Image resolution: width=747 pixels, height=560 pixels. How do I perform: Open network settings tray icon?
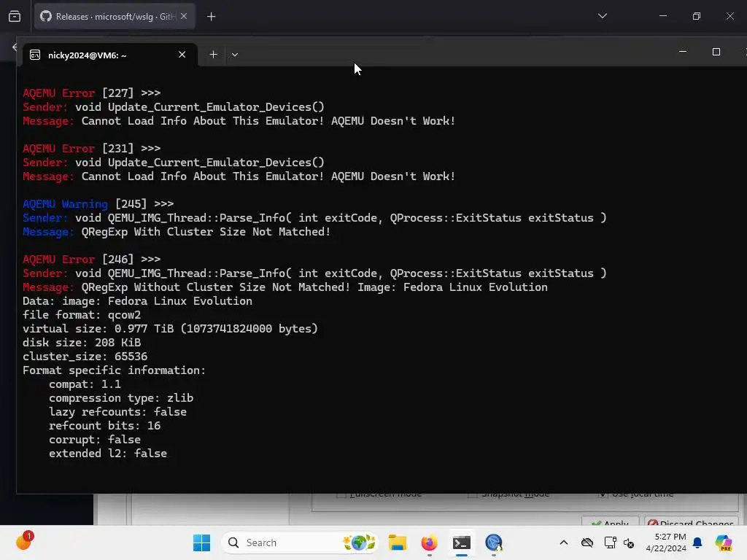610,542
